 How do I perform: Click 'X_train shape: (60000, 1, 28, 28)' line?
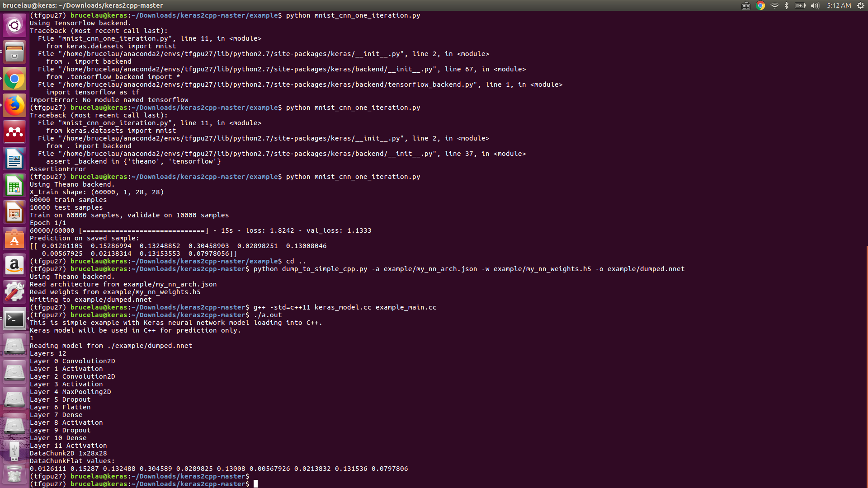[97, 192]
